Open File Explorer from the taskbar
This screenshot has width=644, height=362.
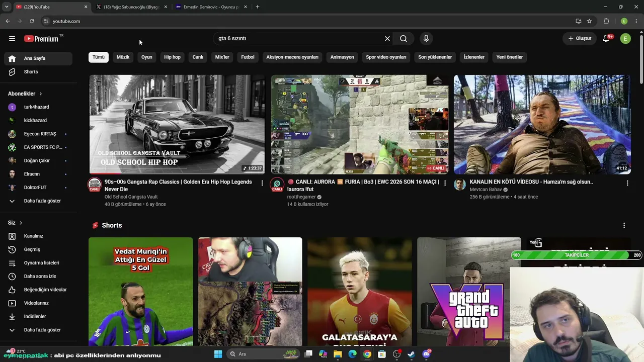[x=338, y=354]
